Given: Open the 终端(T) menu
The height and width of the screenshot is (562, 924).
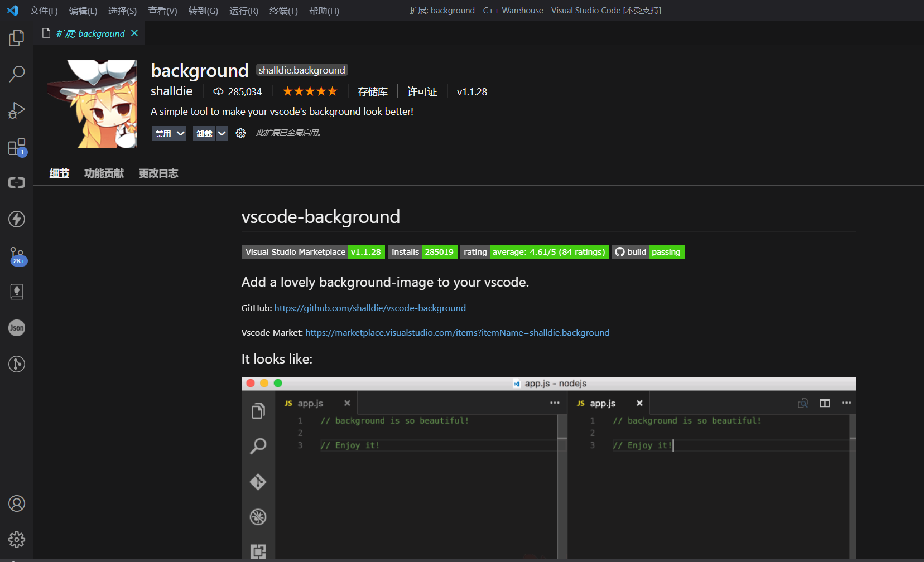Looking at the screenshot, I should [x=283, y=11].
